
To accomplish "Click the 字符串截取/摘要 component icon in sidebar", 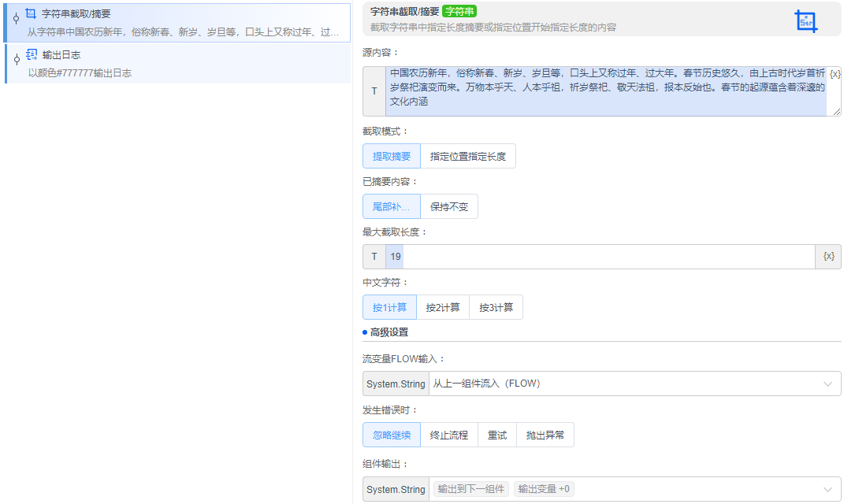I will click(x=29, y=13).
